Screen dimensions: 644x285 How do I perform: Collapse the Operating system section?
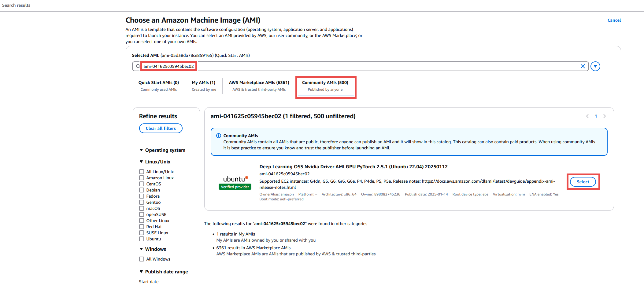(141, 150)
